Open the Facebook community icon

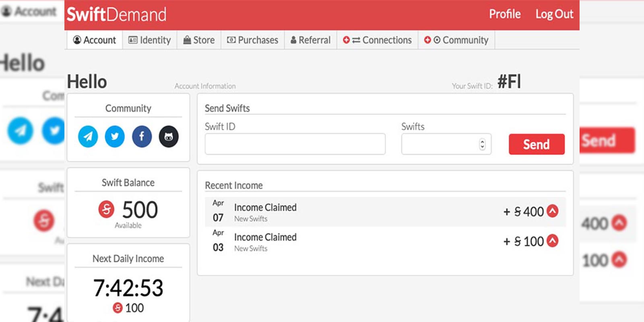pyautogui.click(x=142, y=136)
